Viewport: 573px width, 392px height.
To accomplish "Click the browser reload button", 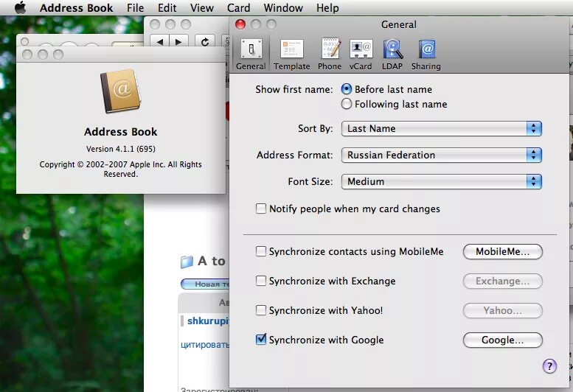I will [205, 42].
